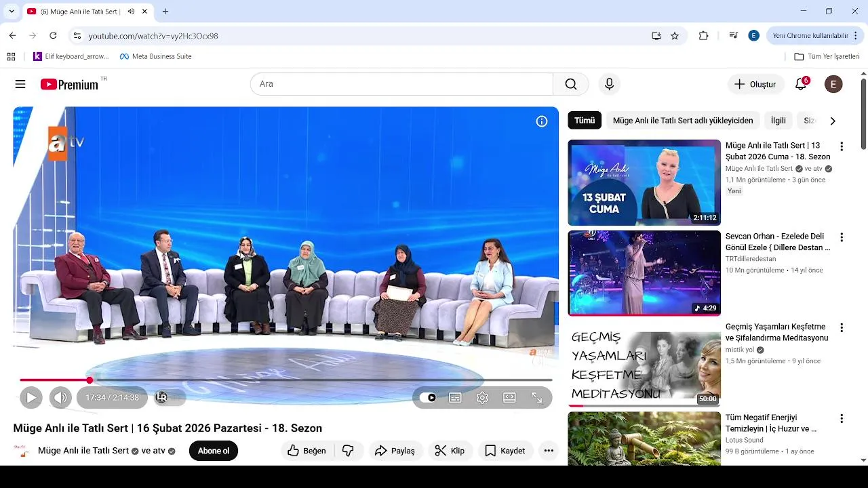Screen dimensions: 868x488
Task: Open Lotus Sound channel name
Action: 745,440
